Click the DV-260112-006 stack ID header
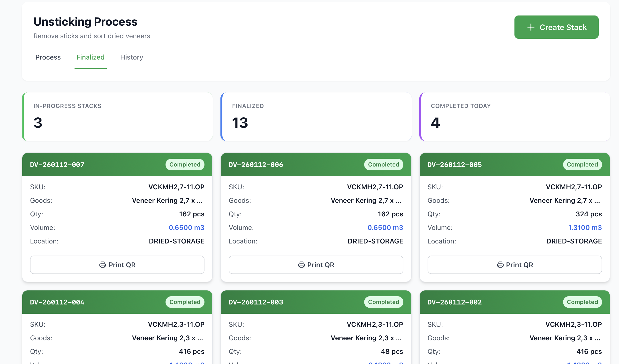Viewport: 619px width, 364px height. (256, 165)
